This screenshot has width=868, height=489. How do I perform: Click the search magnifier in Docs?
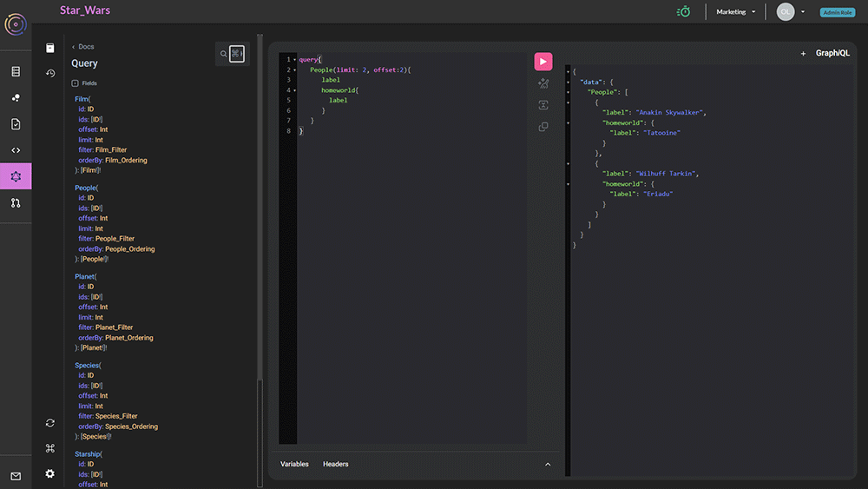click(224, 54)
